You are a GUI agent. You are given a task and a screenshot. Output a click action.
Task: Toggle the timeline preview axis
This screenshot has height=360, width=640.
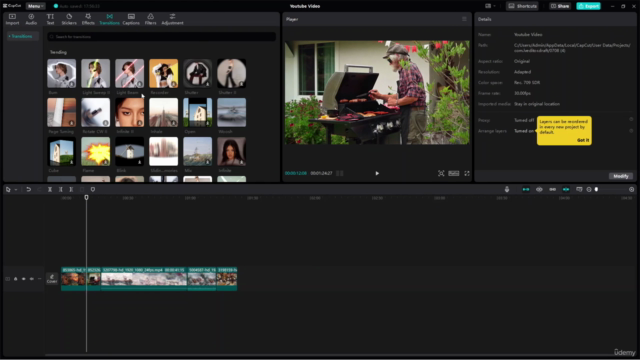point(566,190)
